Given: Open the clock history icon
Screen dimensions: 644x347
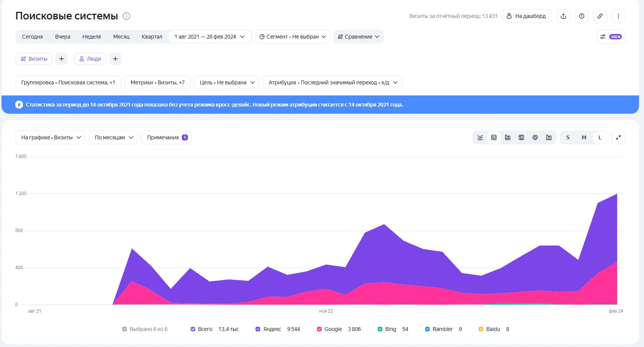Looking at the screenshot, I should pos(582,16).
